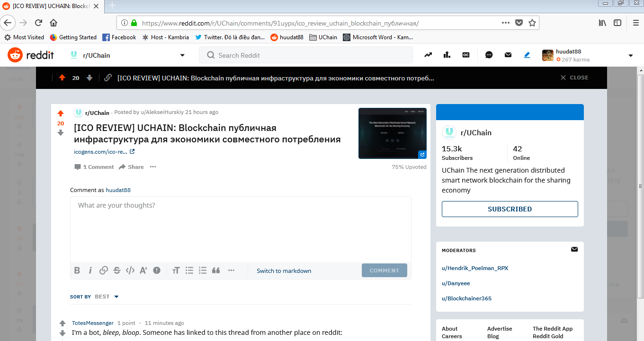Apply bold formatting in comment editor
This screenshot has height=341, width=644.
[77, 271]
